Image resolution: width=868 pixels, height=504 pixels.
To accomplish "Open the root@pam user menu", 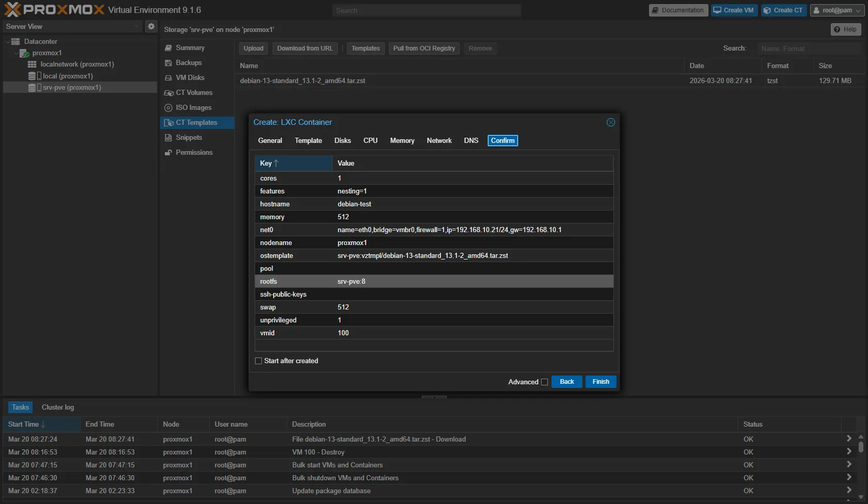I will click(x=837, y=10).
